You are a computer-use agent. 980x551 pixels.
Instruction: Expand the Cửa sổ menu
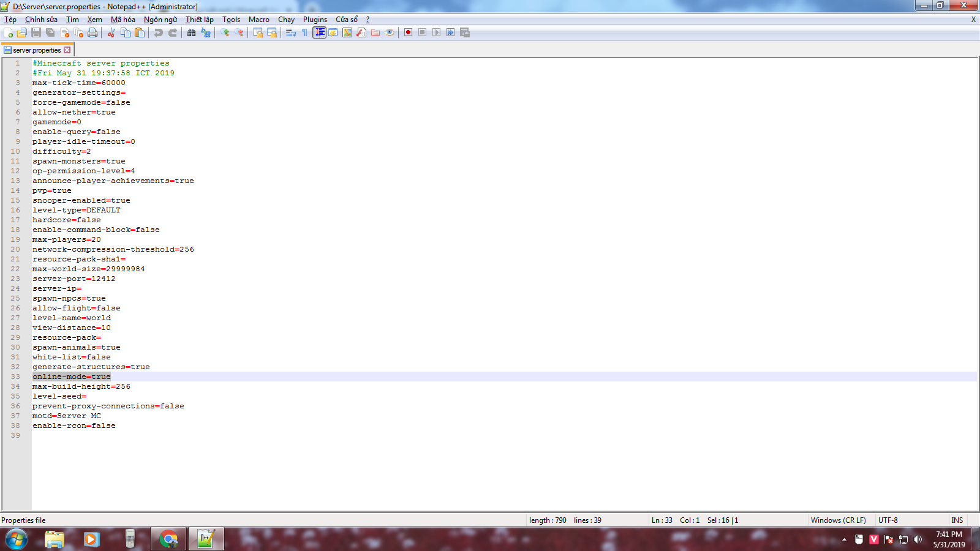(347, 20)
